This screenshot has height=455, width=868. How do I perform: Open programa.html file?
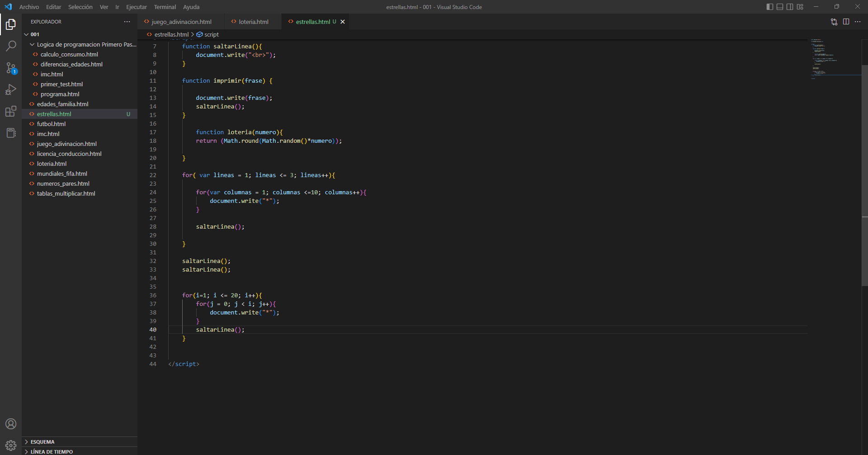click(x=80, y=94)
